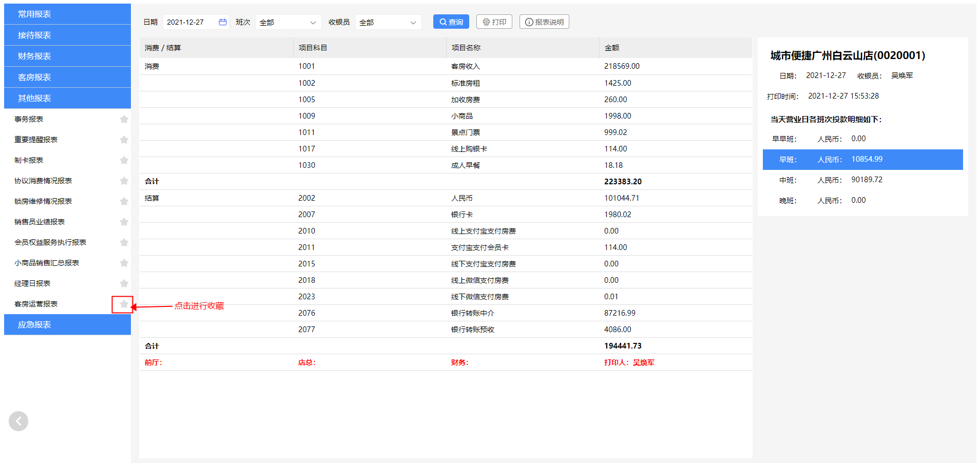Screen dimensions: 980x463
Task: Open 协议消费情况报表 report
Action: pyautogui.click(x=43, y=181)
